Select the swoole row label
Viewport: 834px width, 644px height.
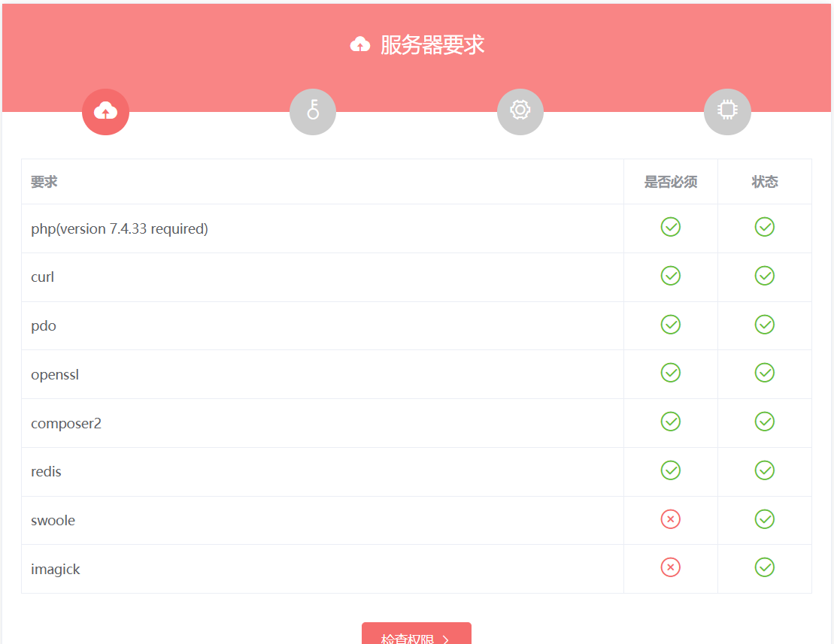tap(53, 520)
